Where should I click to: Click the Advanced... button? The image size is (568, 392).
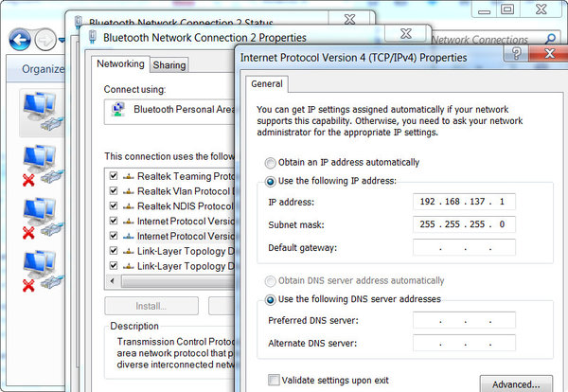click(516, 383)
